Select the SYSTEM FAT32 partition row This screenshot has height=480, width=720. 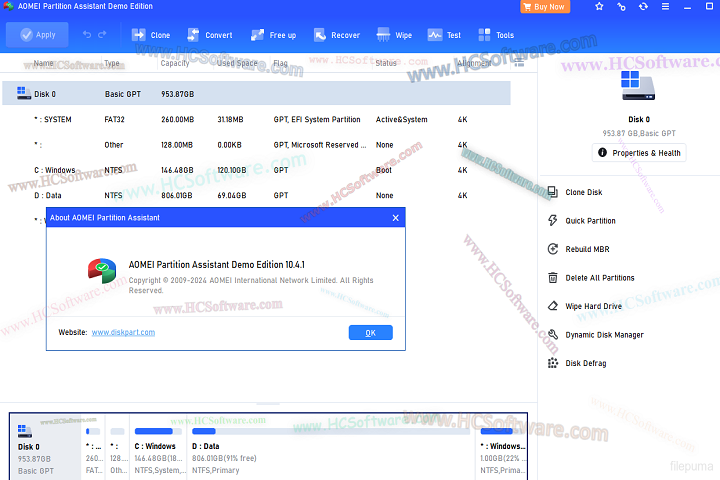click(x=256, y=119)
